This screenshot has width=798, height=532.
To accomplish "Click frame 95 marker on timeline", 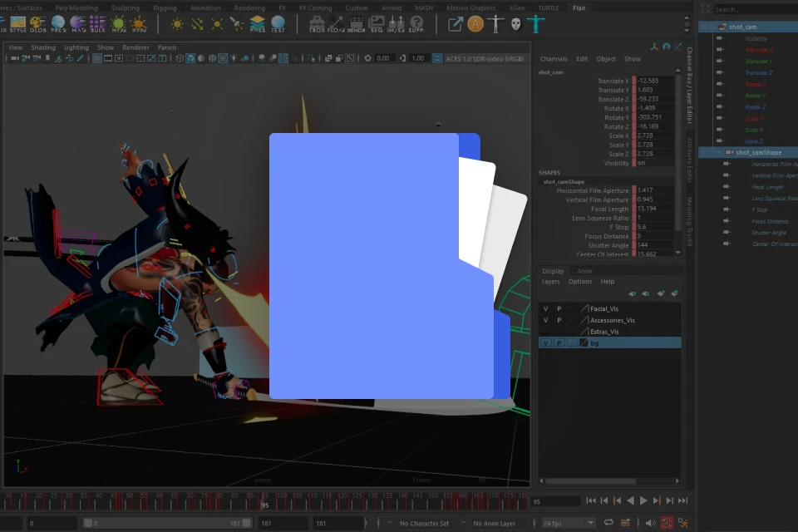I will click(264, 500).
